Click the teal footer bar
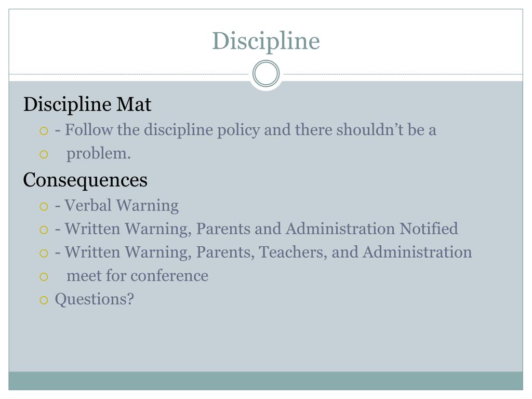532x399 pixels. pyautogui.click(x=265, y=381)
